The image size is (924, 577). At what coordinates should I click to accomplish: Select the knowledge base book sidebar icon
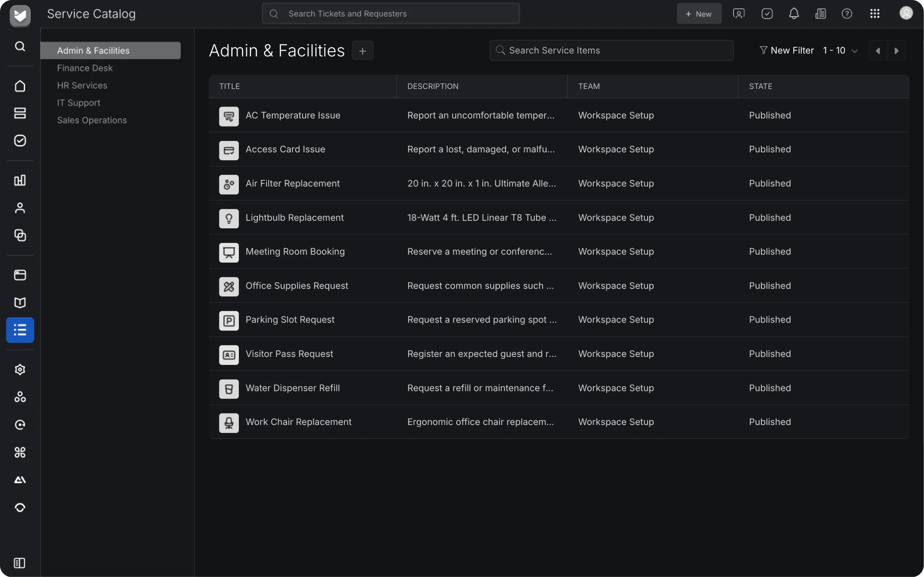click(20, 303)
